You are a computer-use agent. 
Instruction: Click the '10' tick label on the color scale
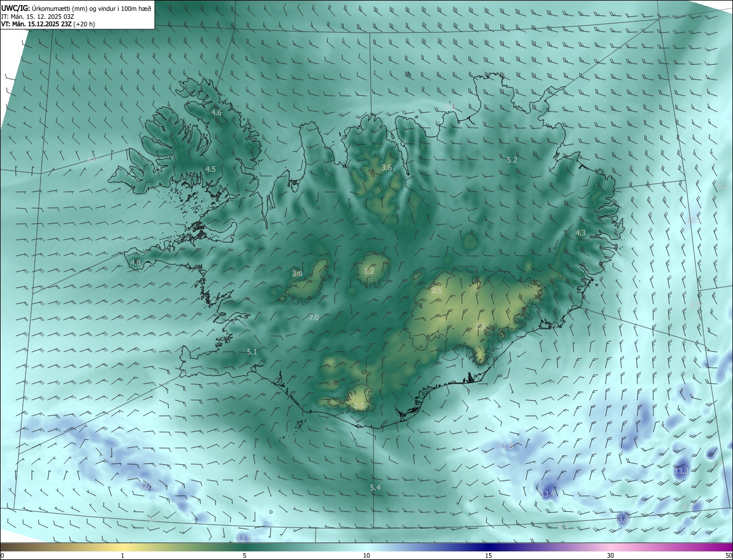[366, 555]
